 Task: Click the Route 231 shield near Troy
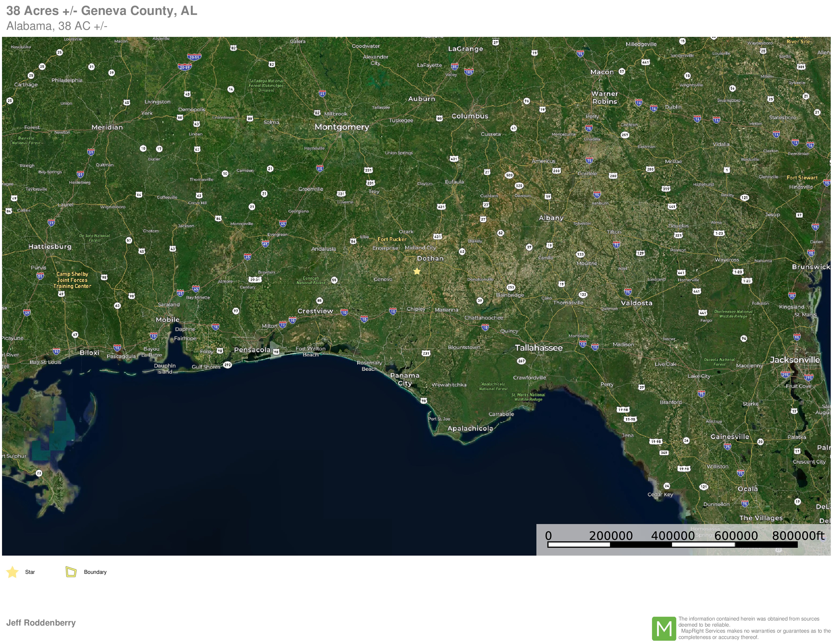[370, 183]
